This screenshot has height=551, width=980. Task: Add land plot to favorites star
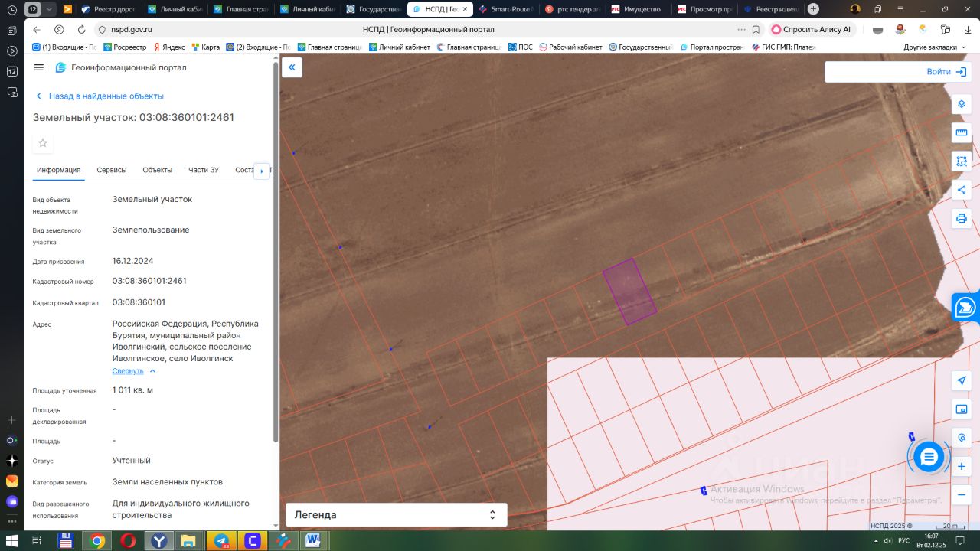[x=43, y=143]
